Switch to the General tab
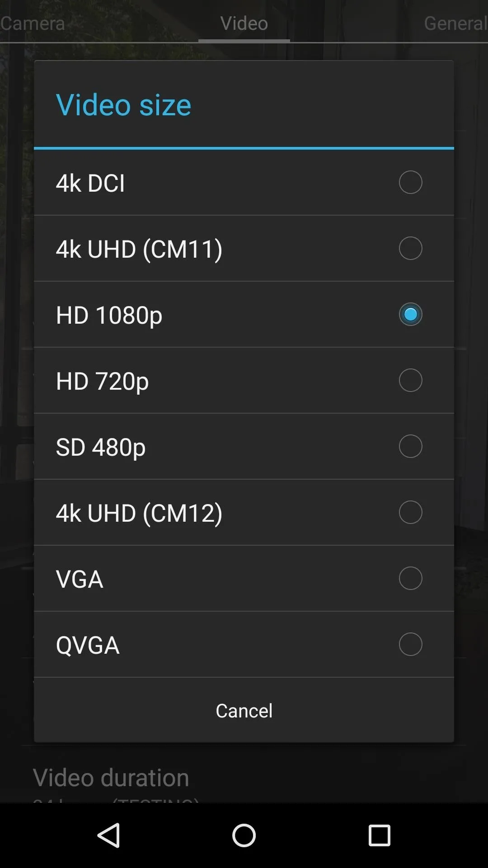This screenshot has width=488, height=868. (455, 23)
